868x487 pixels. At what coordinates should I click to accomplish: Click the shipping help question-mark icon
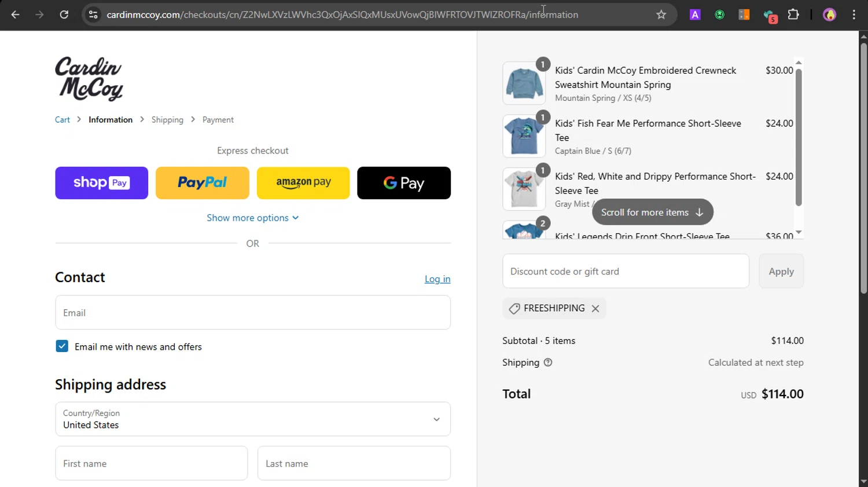tap(548, 362)
